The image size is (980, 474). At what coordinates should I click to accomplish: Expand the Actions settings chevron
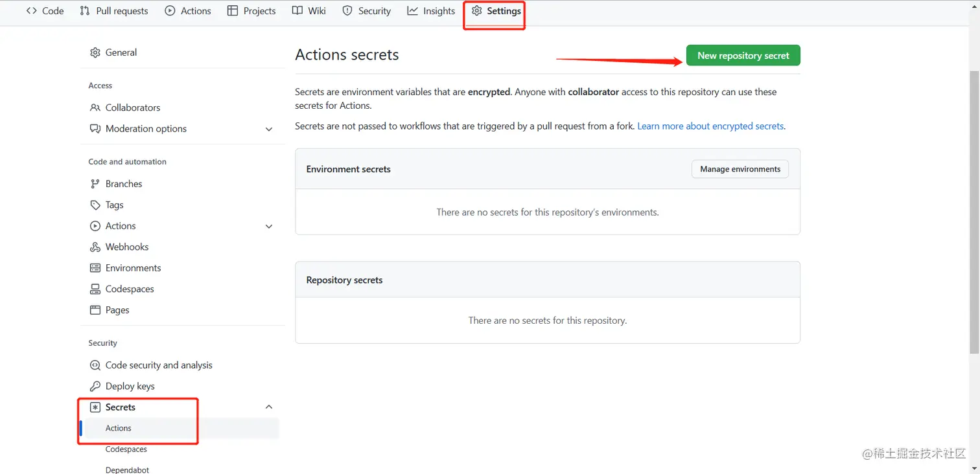[x=269, y=226]
